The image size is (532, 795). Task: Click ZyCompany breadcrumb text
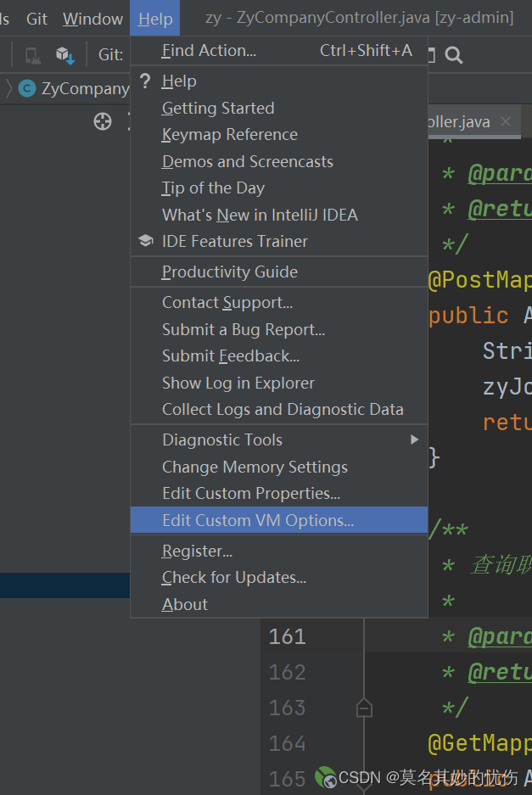coord(85,88)
